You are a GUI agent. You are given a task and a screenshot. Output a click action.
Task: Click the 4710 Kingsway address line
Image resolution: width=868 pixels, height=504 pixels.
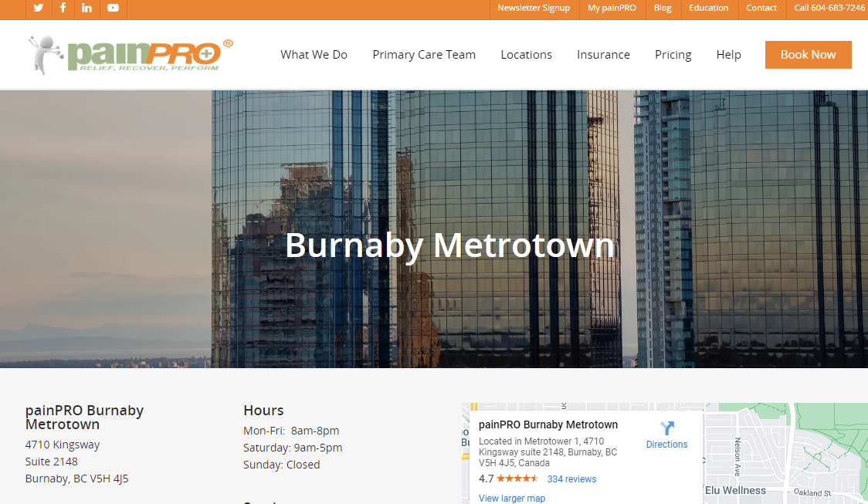[x=63, y=445]
